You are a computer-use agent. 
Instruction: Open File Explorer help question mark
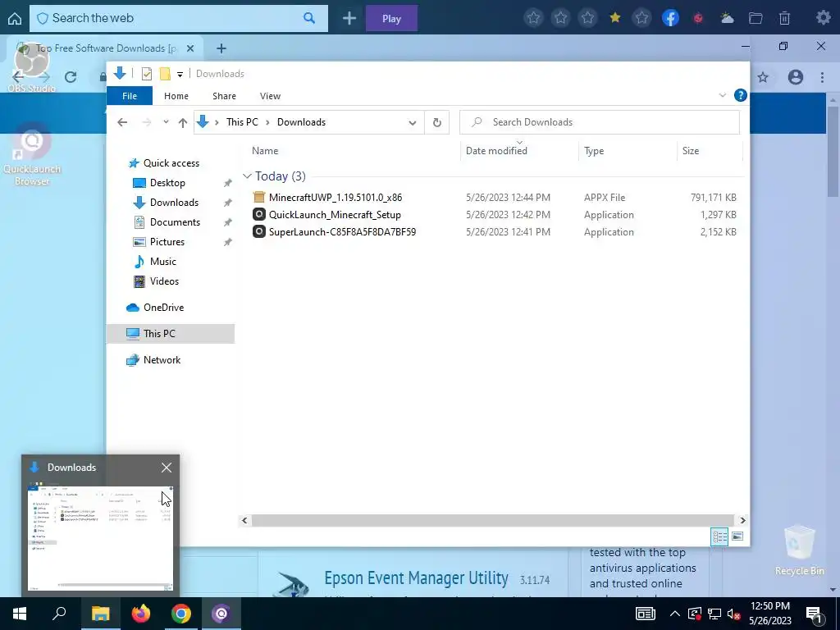click(x=741, y=95)
